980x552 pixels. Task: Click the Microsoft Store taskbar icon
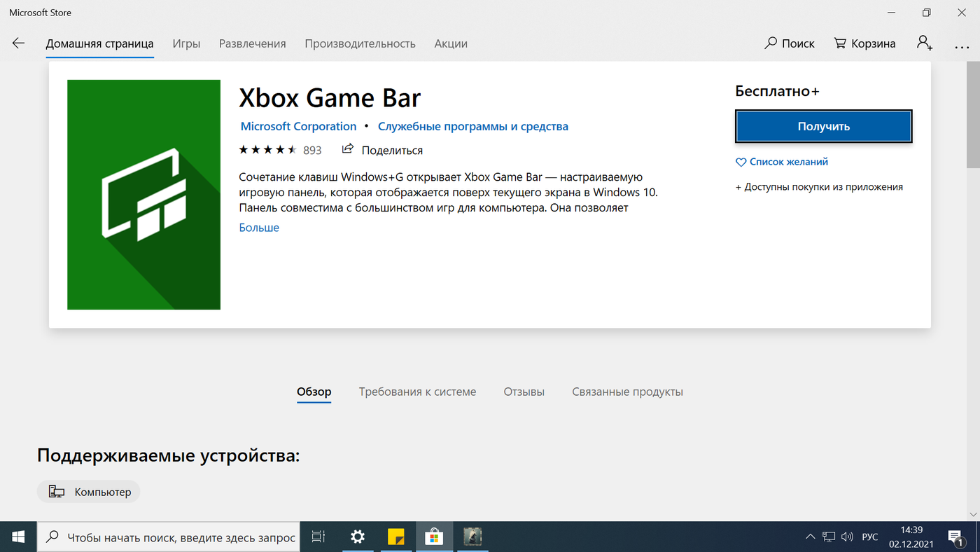[x=435, y=537]
